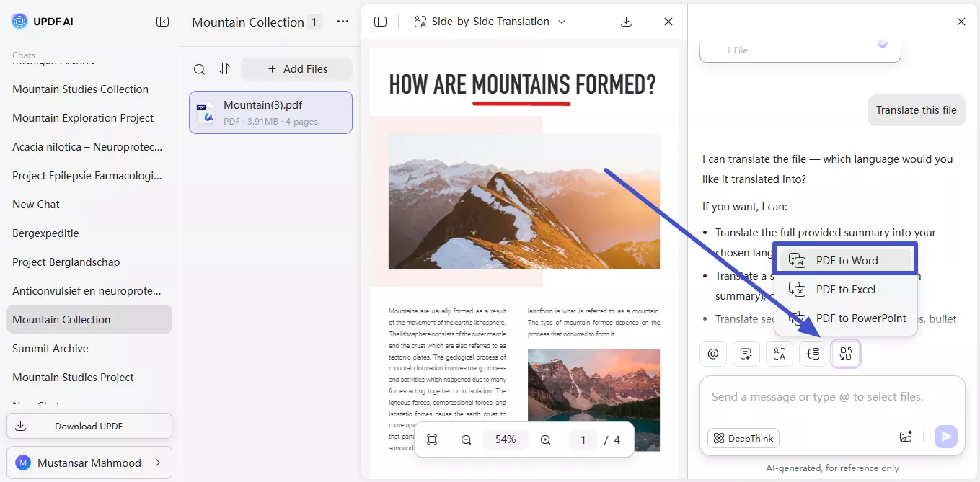Toggle DeepThink mode in chat input
980x482 pixels.
coord(743,437)
